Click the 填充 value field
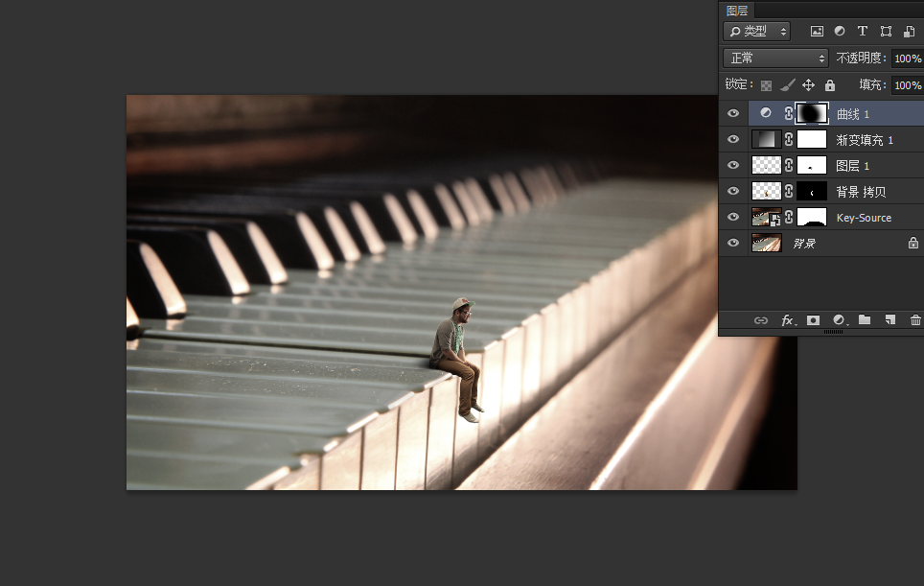Image resolution: width=924 pixels, height=586 pixels. coord(908,85)
